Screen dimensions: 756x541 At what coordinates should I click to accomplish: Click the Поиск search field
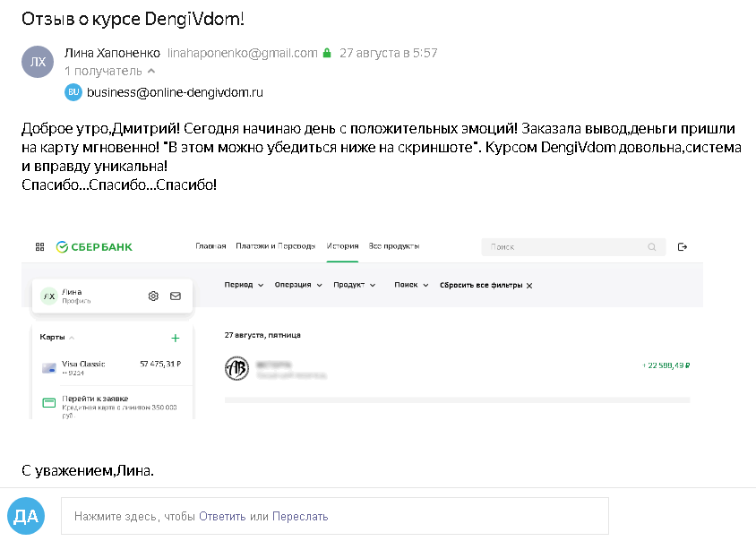pos(573,247)
